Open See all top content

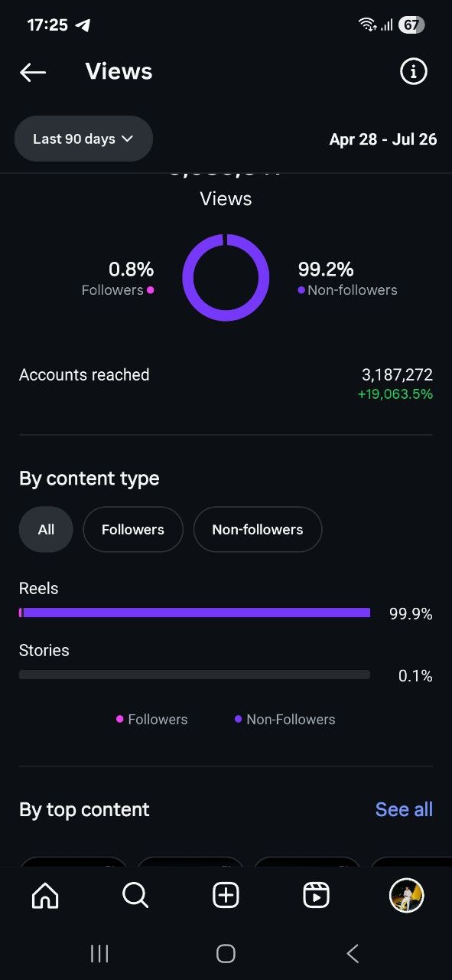point(404,809)
